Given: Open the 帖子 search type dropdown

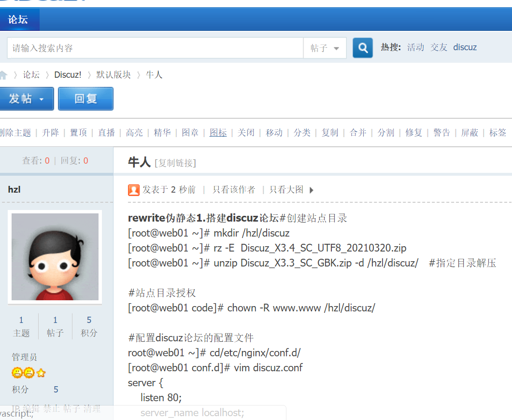Looking at the screenshot, I should click(325, 48).
